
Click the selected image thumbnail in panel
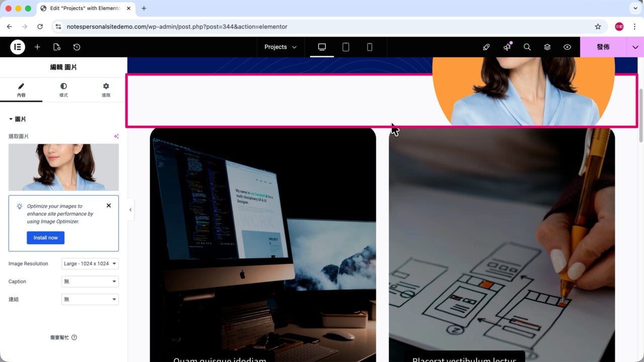(x=63, y=167)
